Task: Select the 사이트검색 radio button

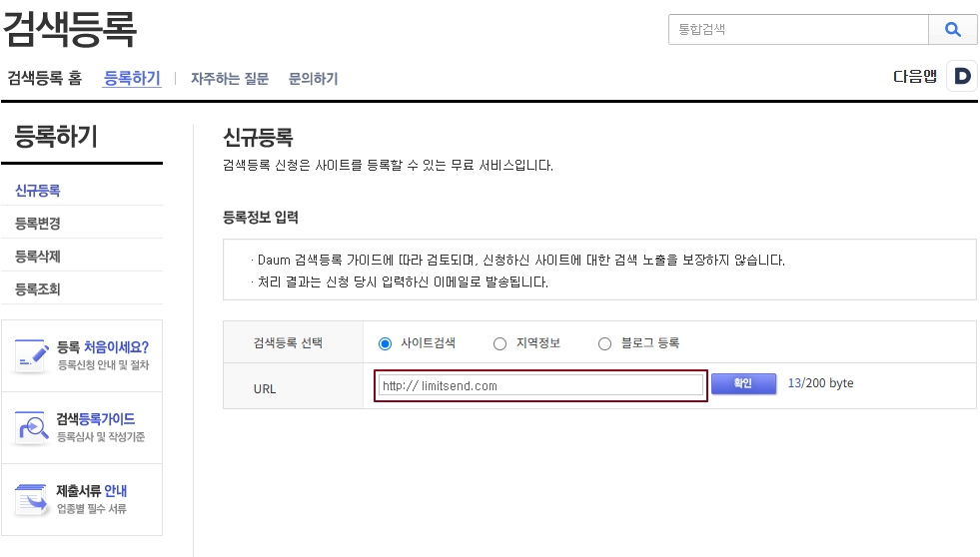Action: pyautogui.click(x=385, y=343)
